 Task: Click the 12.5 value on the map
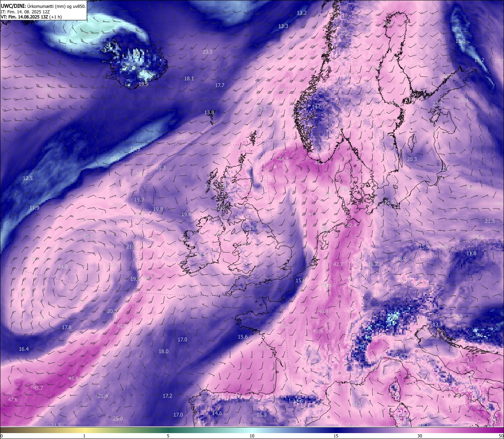click(28, 178)
